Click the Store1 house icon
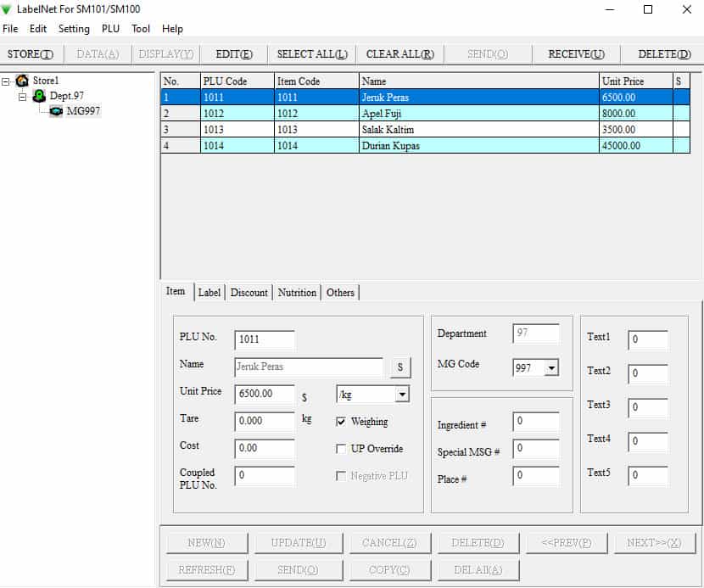The image size is (704, 588). point(22,81)
